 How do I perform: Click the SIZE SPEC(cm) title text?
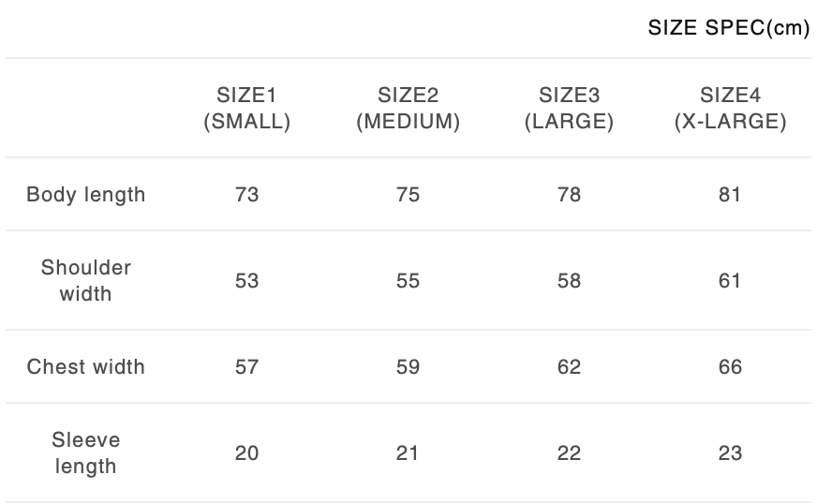coord(728,28)
